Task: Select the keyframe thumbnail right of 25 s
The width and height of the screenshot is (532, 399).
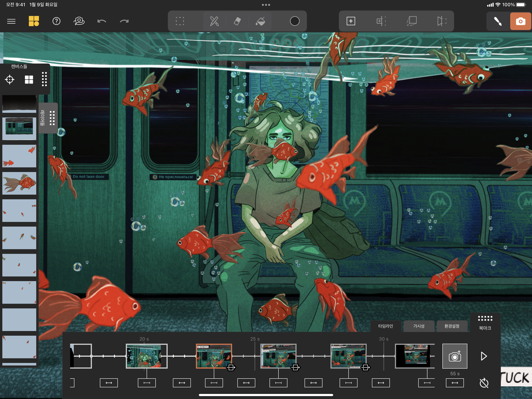Action: [x=278, y=356]
